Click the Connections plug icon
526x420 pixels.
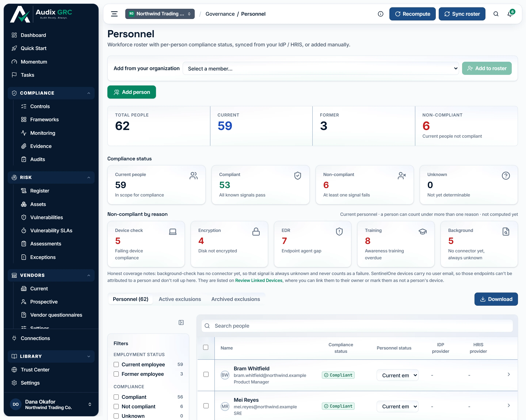click(x=14, y=338)
